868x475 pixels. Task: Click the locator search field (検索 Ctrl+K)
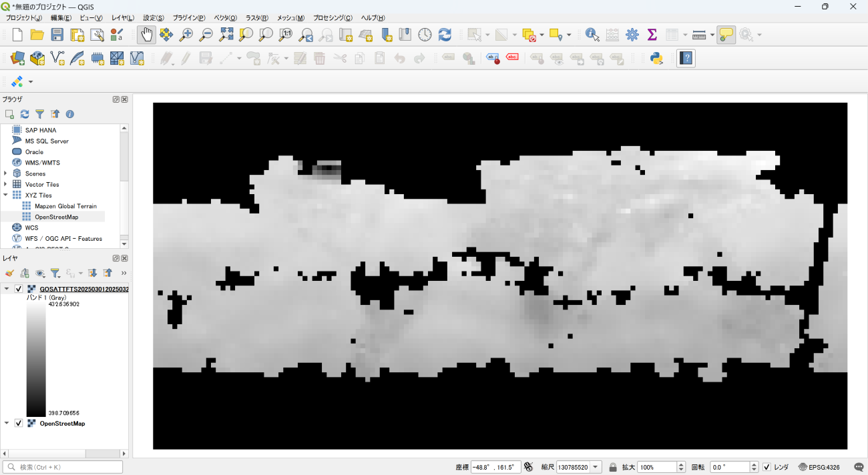click(63, 467)
